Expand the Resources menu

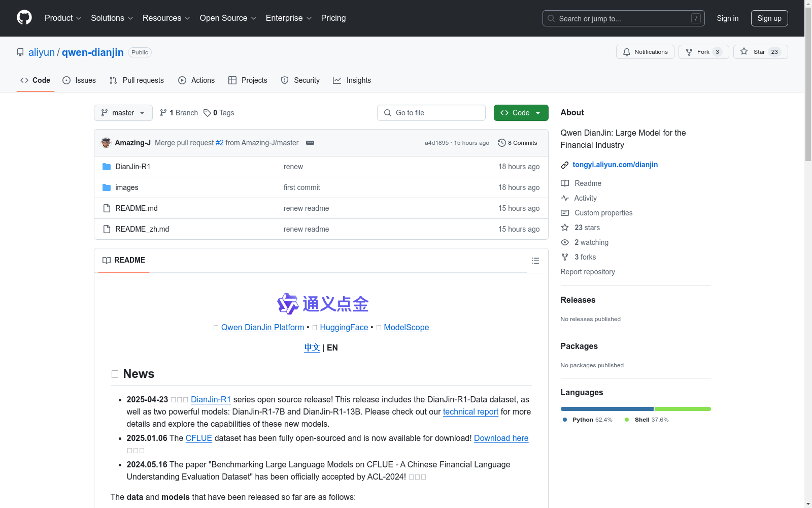pos(166,18)
